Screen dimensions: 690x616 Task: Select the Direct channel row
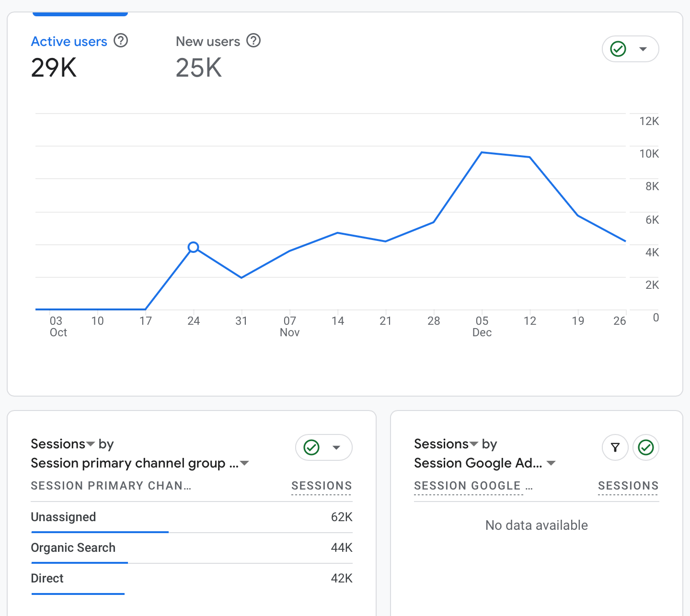click(47, 578)
